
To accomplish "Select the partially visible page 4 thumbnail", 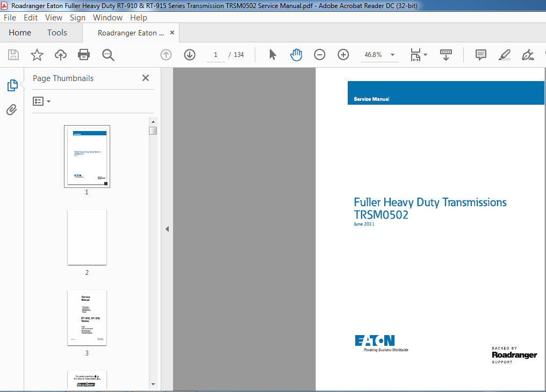I will click(x=87, y=380).
